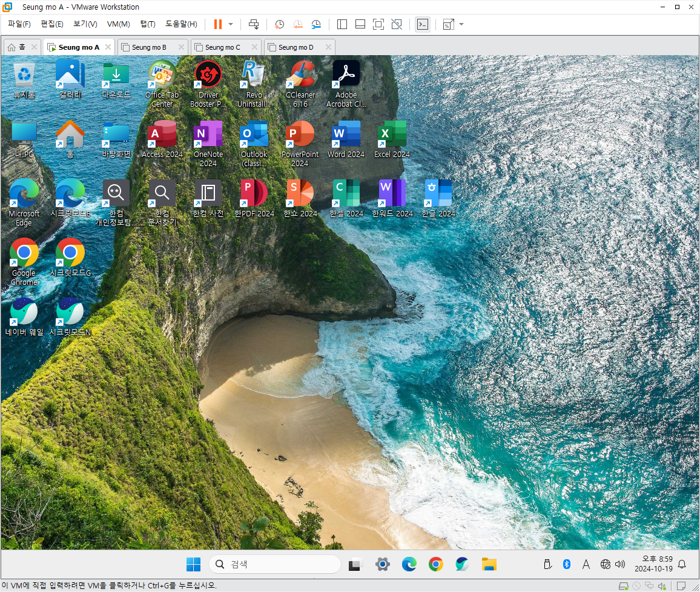The height and width of the screenshot is (592, 700).
Task: Click the stretch guest display icon
Action: [x=448, y=24]
